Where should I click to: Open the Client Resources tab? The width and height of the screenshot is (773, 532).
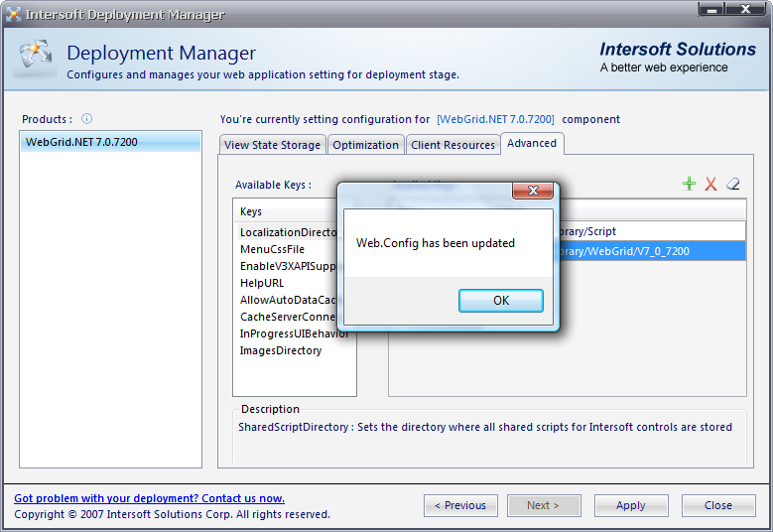(x=452, y=145)
